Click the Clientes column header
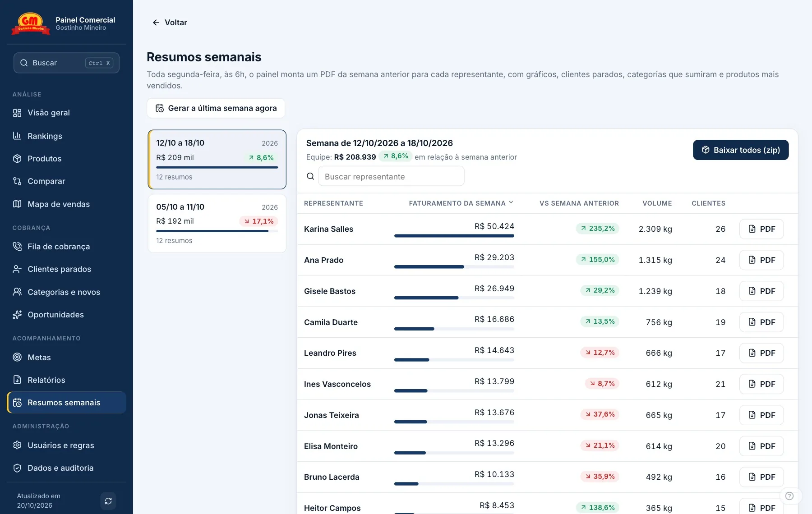 tap(708, 203)
